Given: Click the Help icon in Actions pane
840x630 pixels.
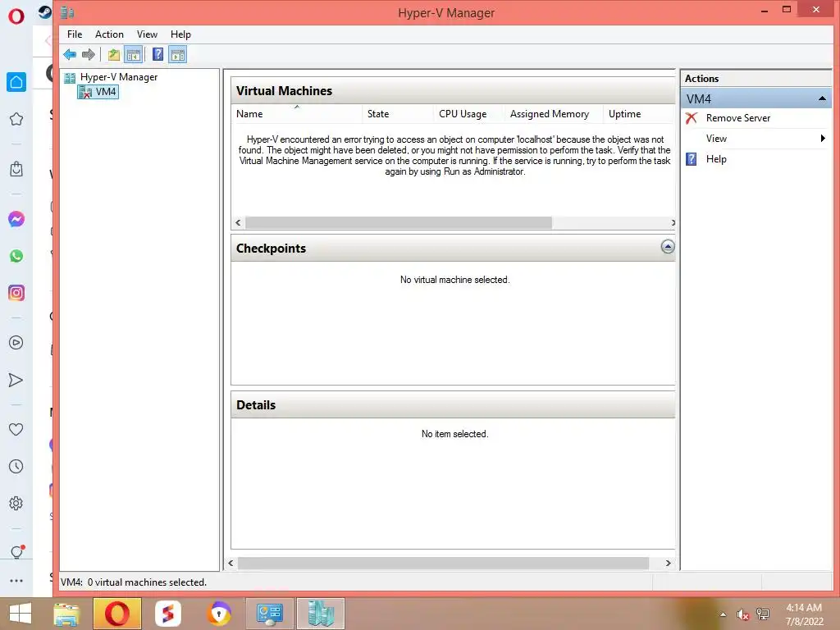Looking at the screenshot, I should coord(692,159).
